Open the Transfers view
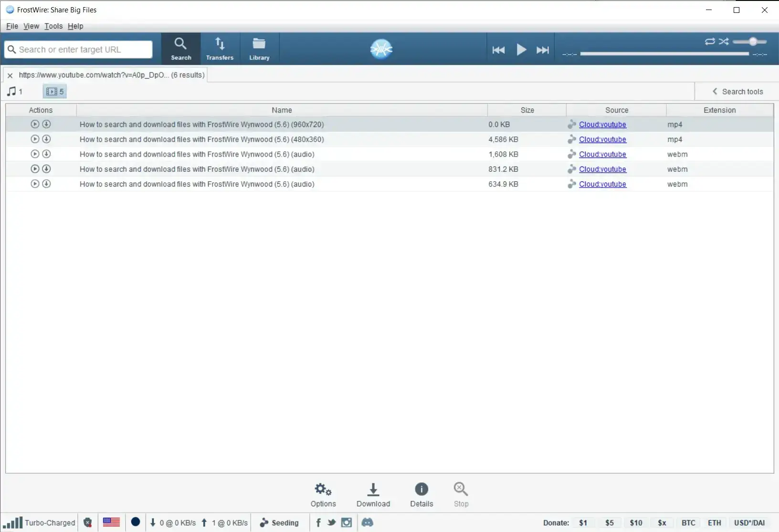The image size is (779, 532). click(220, 48)
